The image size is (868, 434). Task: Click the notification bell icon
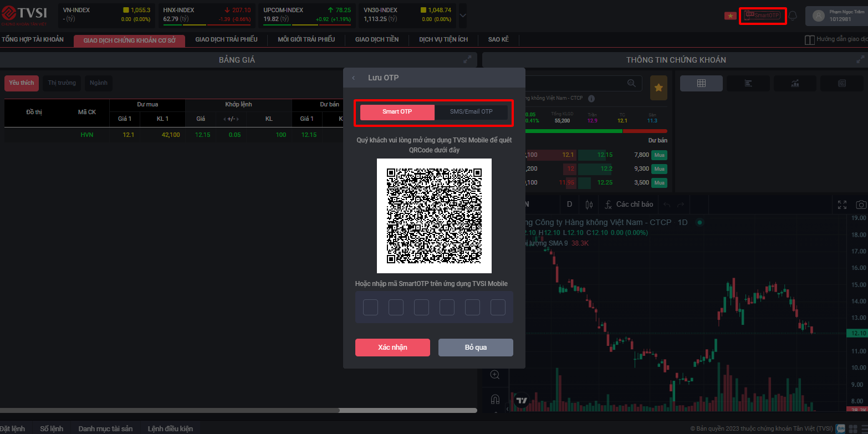pos(793,16)
